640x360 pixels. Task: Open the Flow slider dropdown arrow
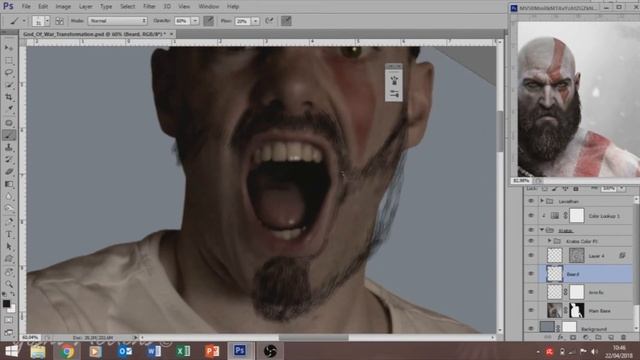(255, 21)
